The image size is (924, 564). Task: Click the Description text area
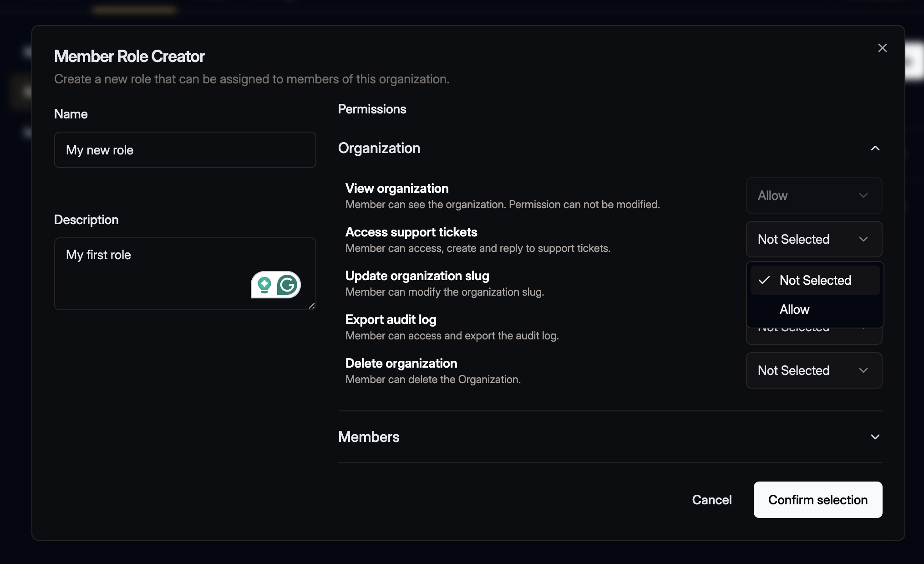[185, 273]
